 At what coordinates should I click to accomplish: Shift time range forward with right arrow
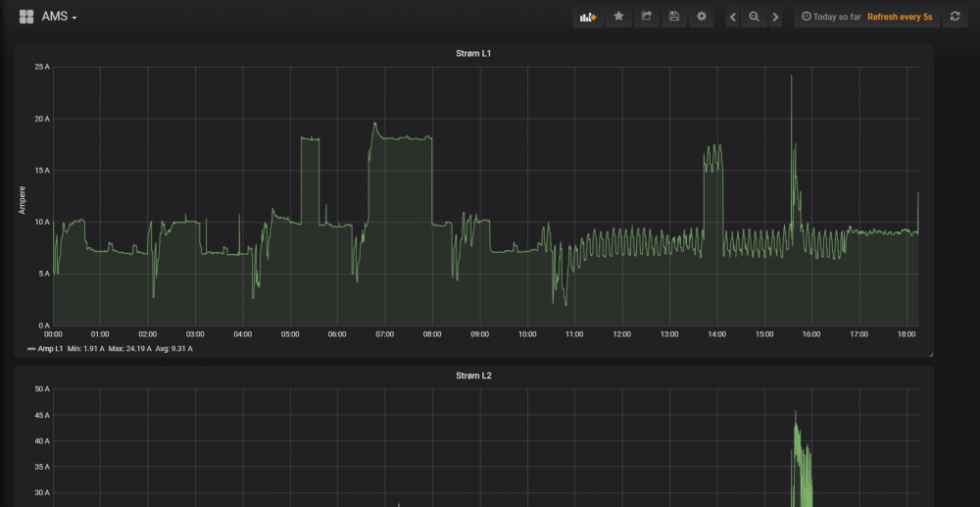point(775,17)
